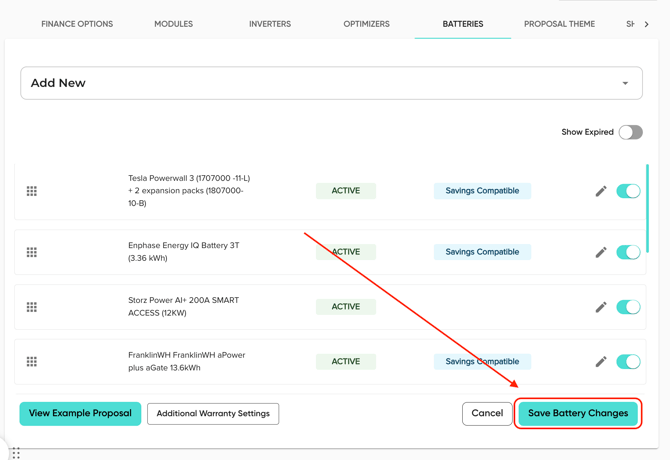Enable the Show Expired toggle
This screenshot has height=460, width=670.
pos(630,132)
